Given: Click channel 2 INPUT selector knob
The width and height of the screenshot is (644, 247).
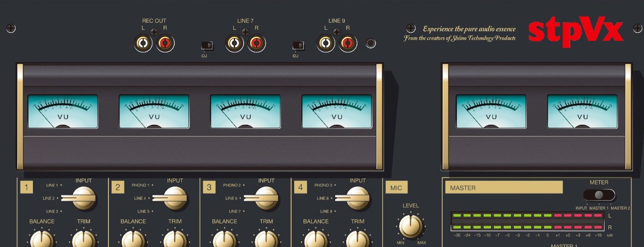Looking at the screenshot, I should [x=175, y=198].
